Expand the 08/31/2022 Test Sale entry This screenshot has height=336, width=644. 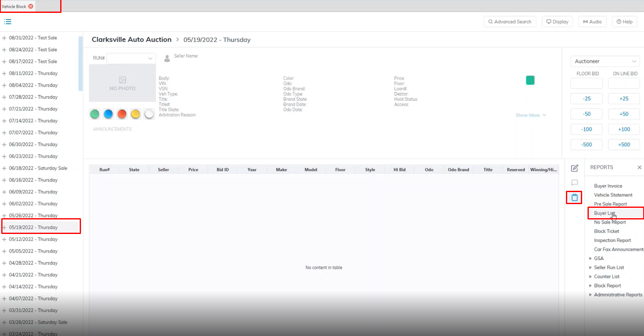pyautogui.click(x=5, y=38)
